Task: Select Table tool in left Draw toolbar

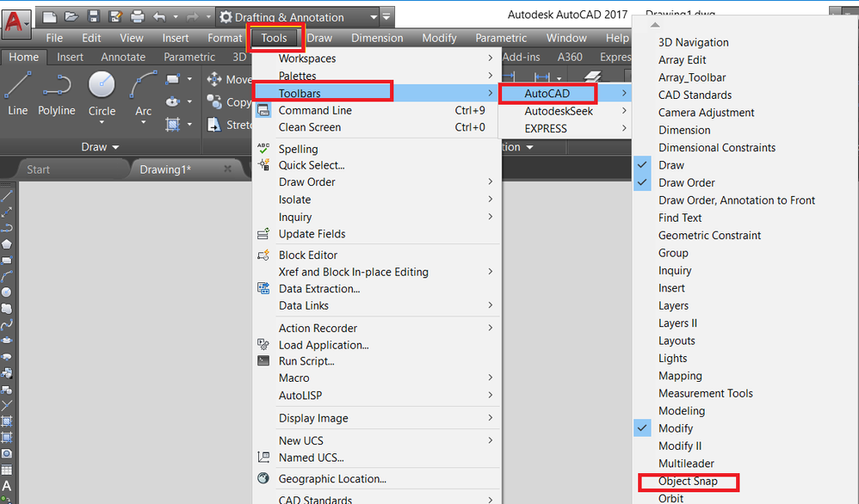Action: [x=7, y=470]
